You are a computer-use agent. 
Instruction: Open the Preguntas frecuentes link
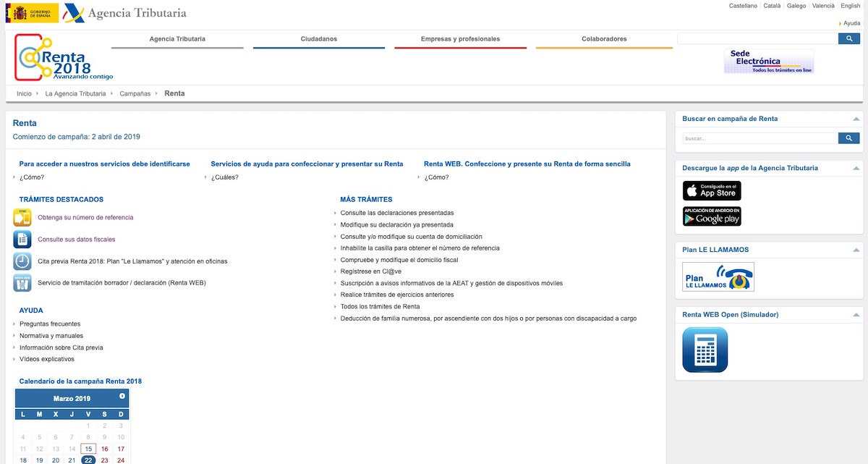(50, 324)
